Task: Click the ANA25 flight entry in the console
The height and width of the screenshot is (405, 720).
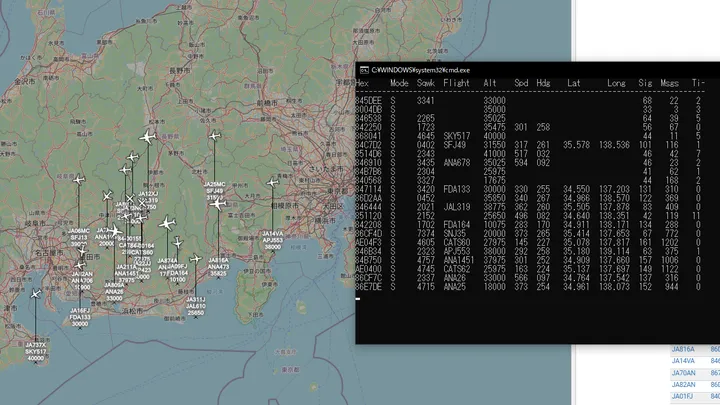Action: 454,287
